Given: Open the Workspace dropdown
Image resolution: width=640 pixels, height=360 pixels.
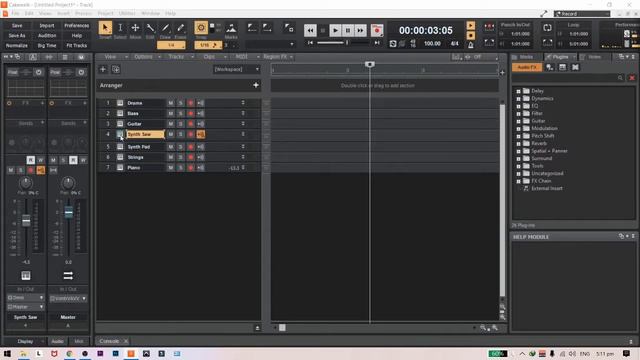Looking at the screenshot, I should 236,69.
